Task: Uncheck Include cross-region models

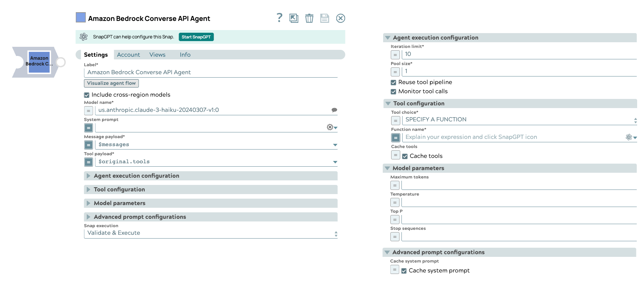Action: pyautogui.click(x=86, y=95)
